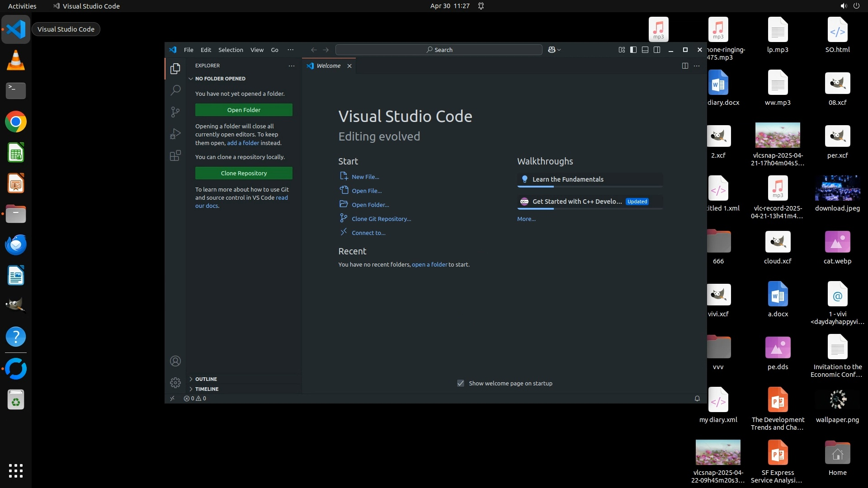
Task: Open the Source Control view
Action: [x=175, y=112]
